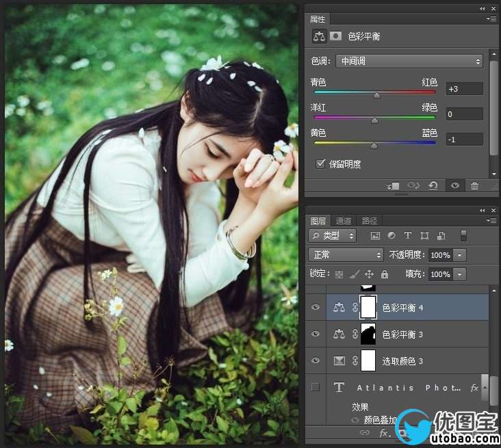Toggle adjustment visibility eye in Properties footer
501x448 pixels.
point(455,185)
